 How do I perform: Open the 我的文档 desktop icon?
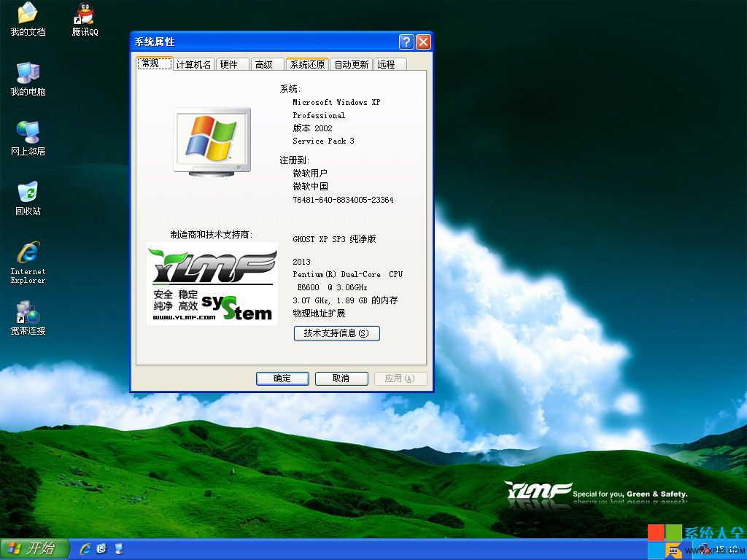[x=28, y=19]
